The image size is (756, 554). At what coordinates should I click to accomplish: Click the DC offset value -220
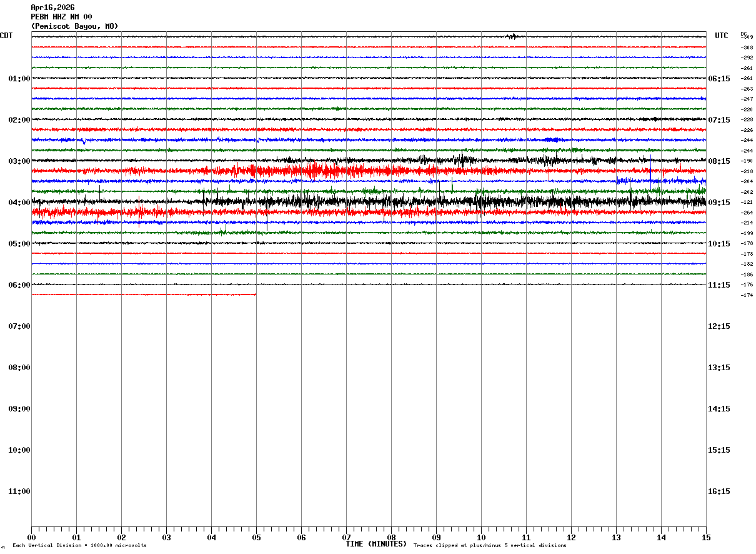747,109
